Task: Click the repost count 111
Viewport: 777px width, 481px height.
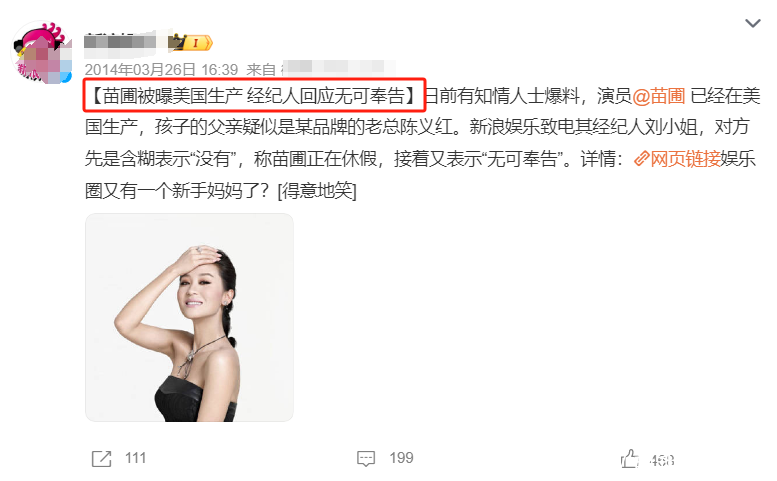Action: click(135, 458)
